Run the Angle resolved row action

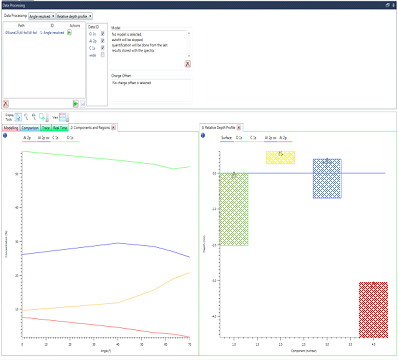pyautogui.click(x=69, y=32)
